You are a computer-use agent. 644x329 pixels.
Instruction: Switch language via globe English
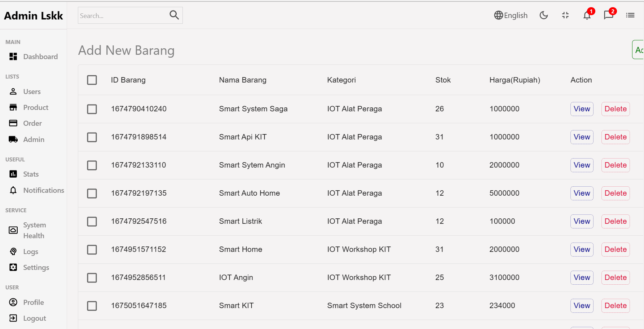point(511,15)
